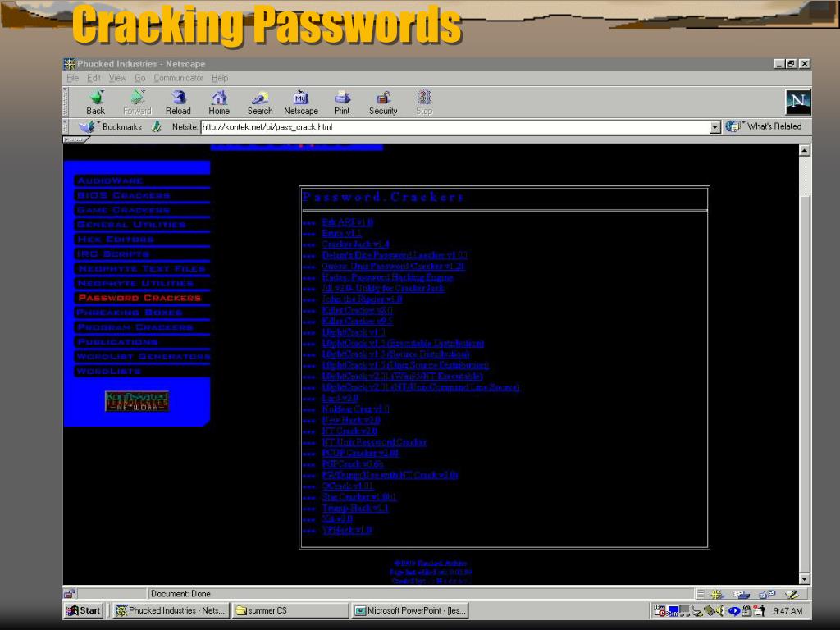
Task: Click the Konfiskated Network banner image
Action: [x=137, y=401]
